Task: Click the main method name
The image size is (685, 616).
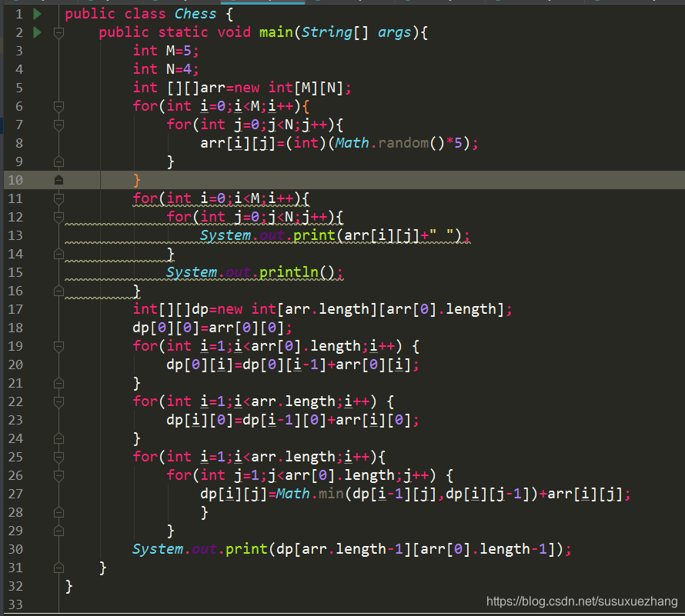Action: (x=276, y=32)
